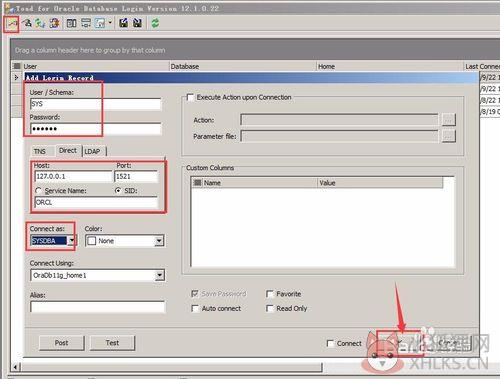Click the browse button next to Parameter file
Viewport: 500px width, 379px height.
coord(449,136)
